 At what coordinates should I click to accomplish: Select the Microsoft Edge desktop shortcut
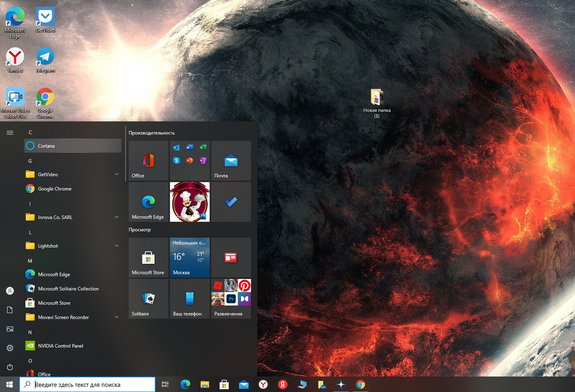[15, 23]
